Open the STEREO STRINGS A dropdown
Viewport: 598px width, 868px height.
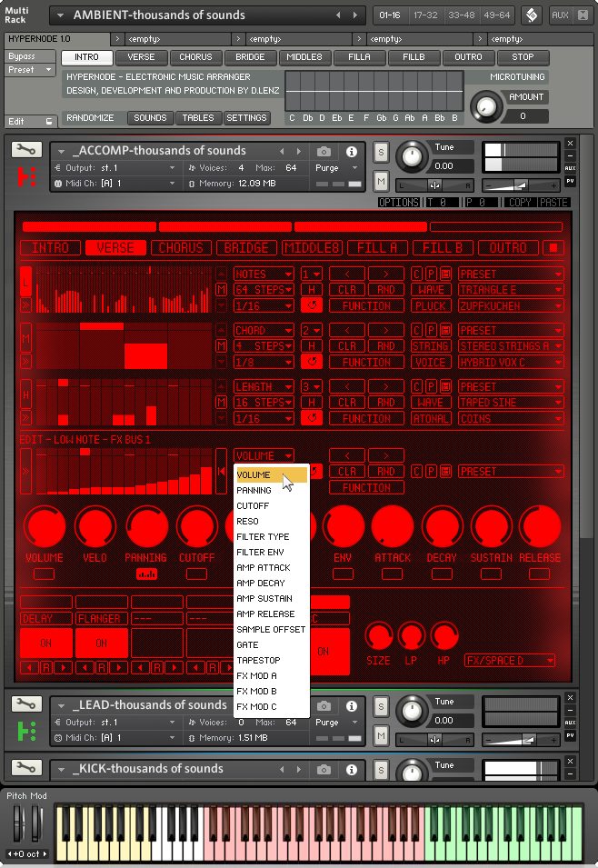coord(511,346)
